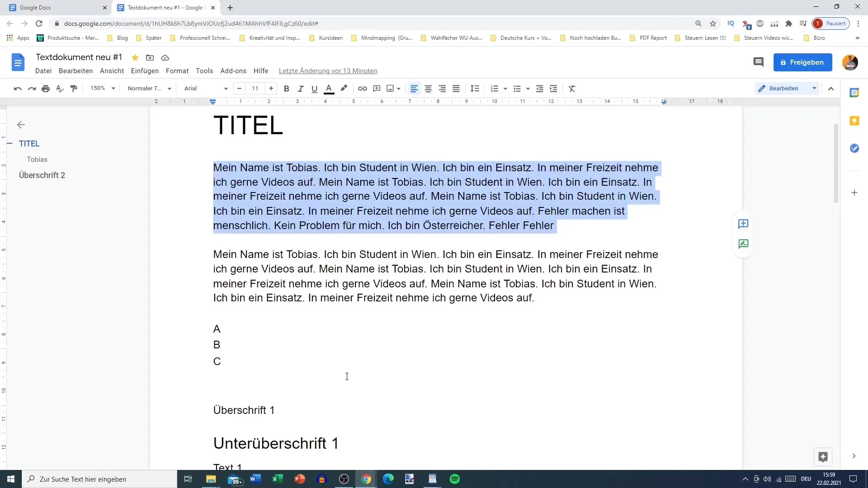Open Google Calendar side panel
The height and width of the screenshot is (488, 868).
click(x=854, y=93)
